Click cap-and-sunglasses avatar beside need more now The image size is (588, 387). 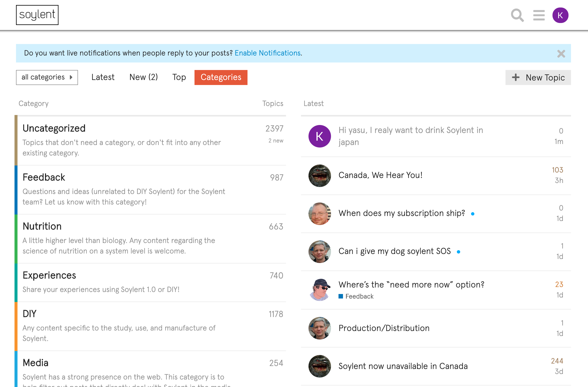319,289
